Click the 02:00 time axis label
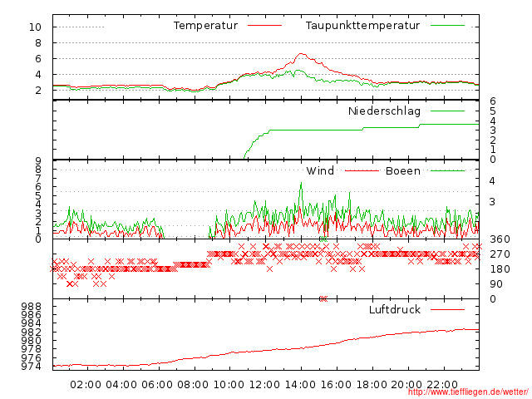The width and height of the screenshot is (532, 399). pyautogui.click(x=86, y=385)
